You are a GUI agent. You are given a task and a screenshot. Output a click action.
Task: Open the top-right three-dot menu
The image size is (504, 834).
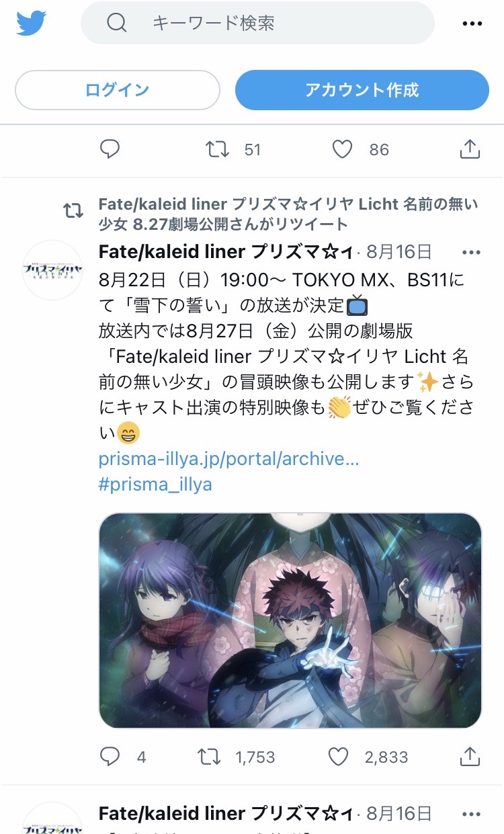tap(473, 24)
